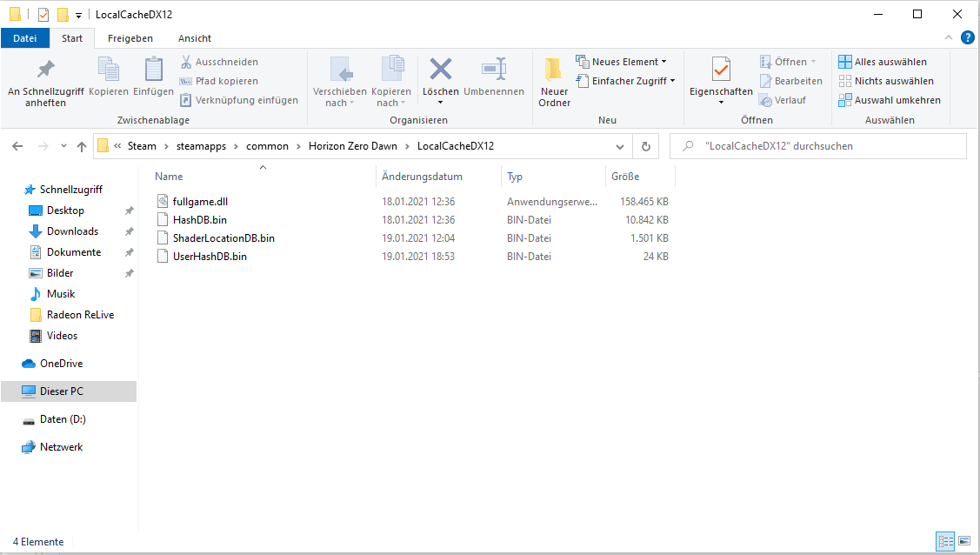Screen dimensions: 980x555
Task: Click the LocalCacheDX12 search field
Action: [818, 146]
